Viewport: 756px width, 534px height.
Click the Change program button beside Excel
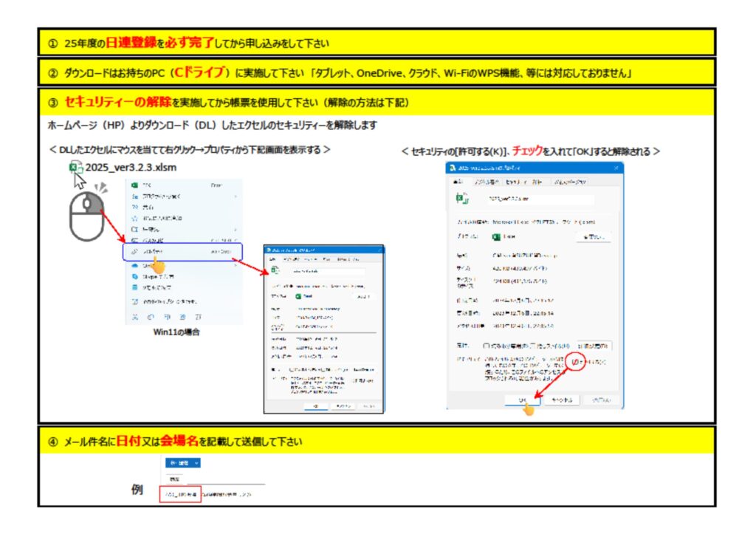point(593,236)
